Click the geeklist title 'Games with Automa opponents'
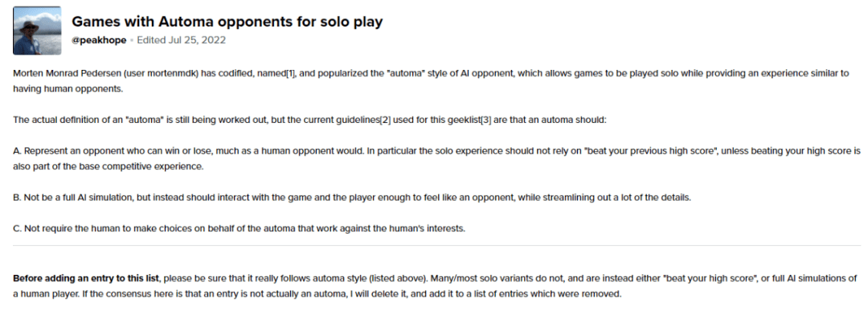 [227, 21]
